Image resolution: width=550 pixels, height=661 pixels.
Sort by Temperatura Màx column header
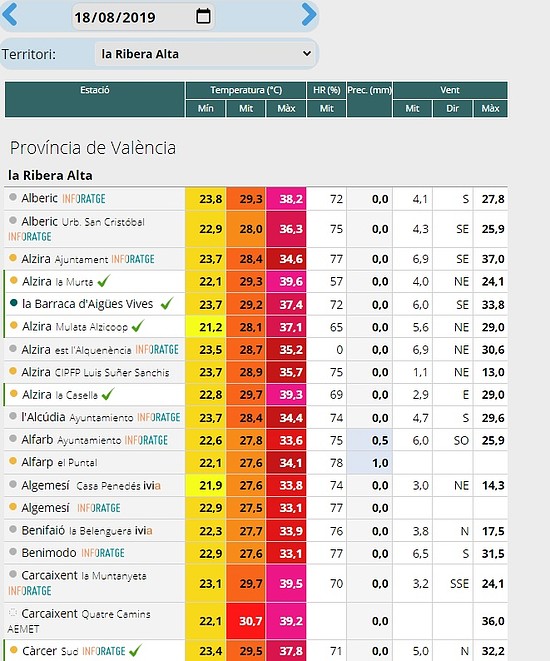(286, 109)
